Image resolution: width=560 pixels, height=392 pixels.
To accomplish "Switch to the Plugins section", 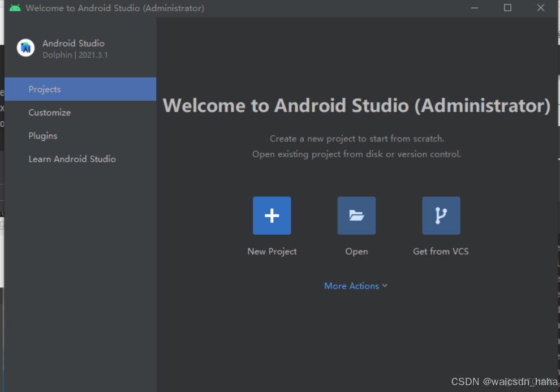I will (42, 136).
